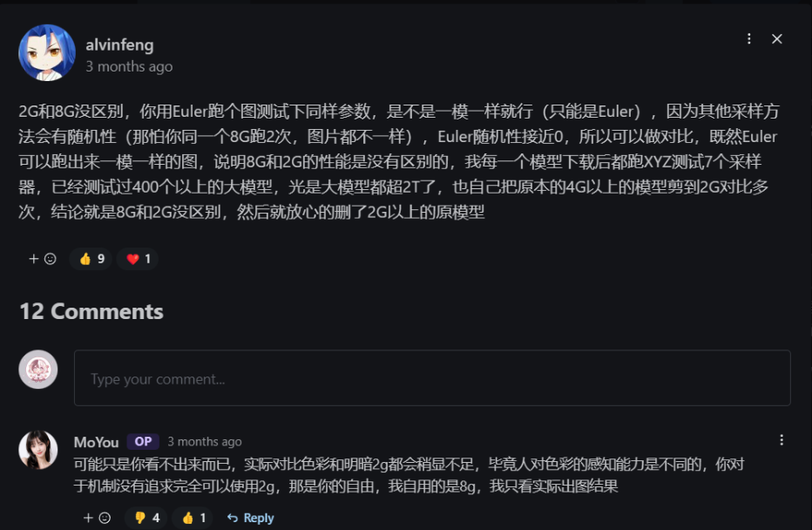The width and height of the screenshot is (812, 530).
Task: Add an emoji reaction to MoYou's comment
Action: click(98, 518)
